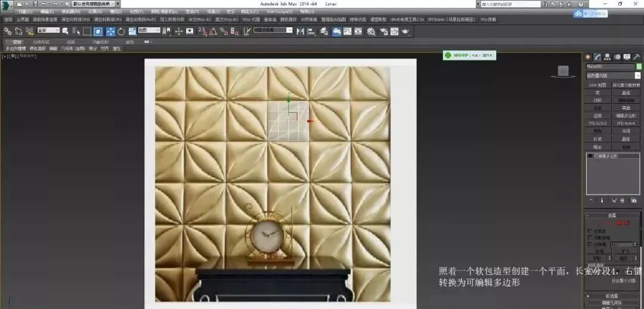Click the FFD 4x4x4 modifier button
Image resolution: width=644 pixels, height=309 pixels.
[626, 123]
